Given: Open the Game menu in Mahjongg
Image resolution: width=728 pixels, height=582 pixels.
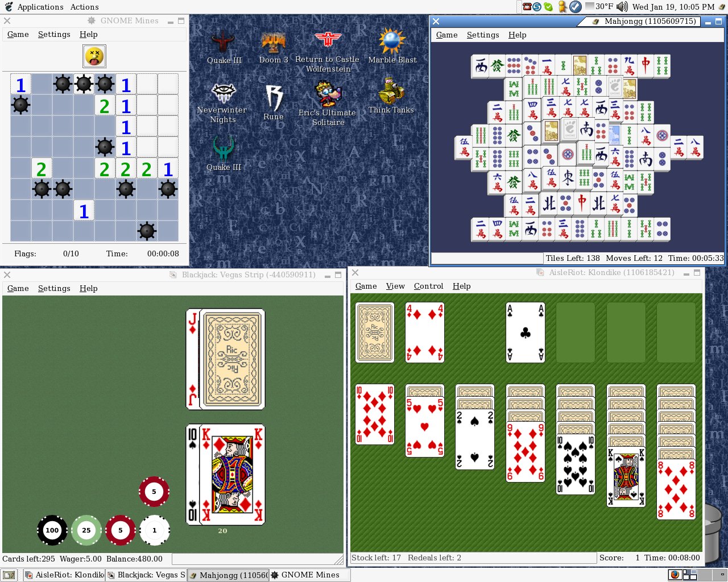Looking at the screenshot, I should click(x=446, y=35).
